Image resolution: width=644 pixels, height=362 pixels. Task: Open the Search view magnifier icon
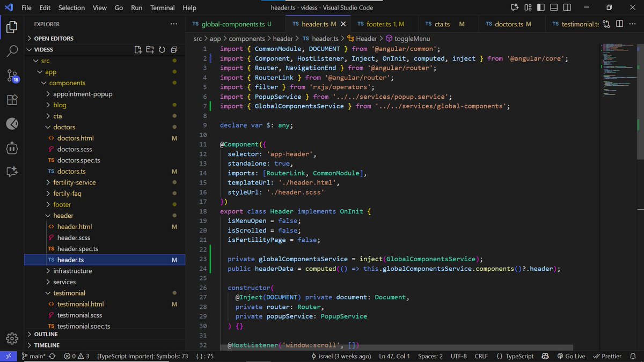point(12,51)
